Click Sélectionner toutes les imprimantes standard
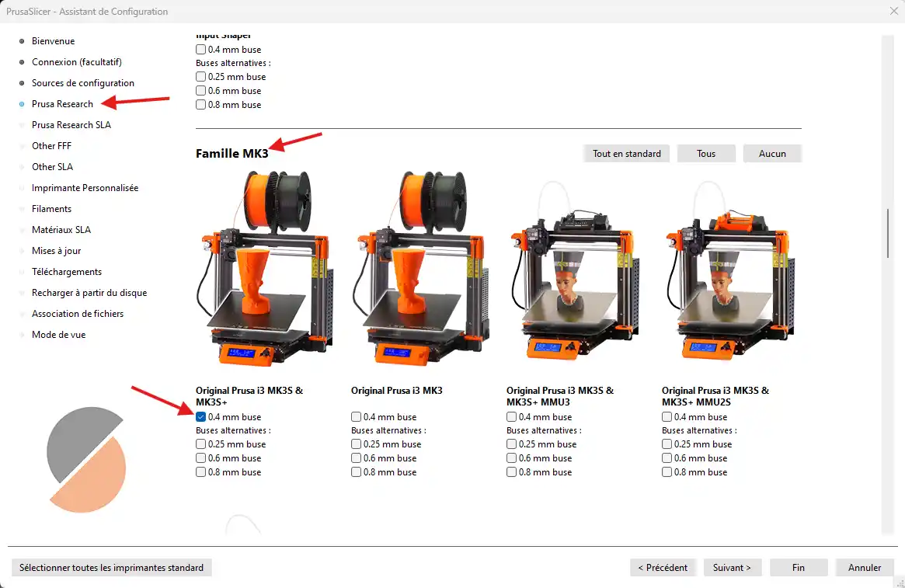 [x=111, y=568]
